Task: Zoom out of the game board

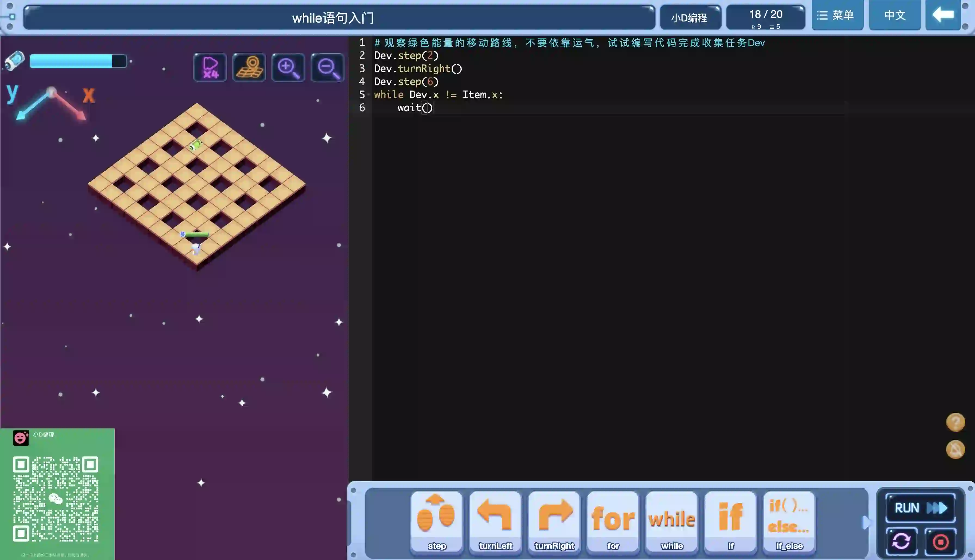Action: click(x=328, y=68)
